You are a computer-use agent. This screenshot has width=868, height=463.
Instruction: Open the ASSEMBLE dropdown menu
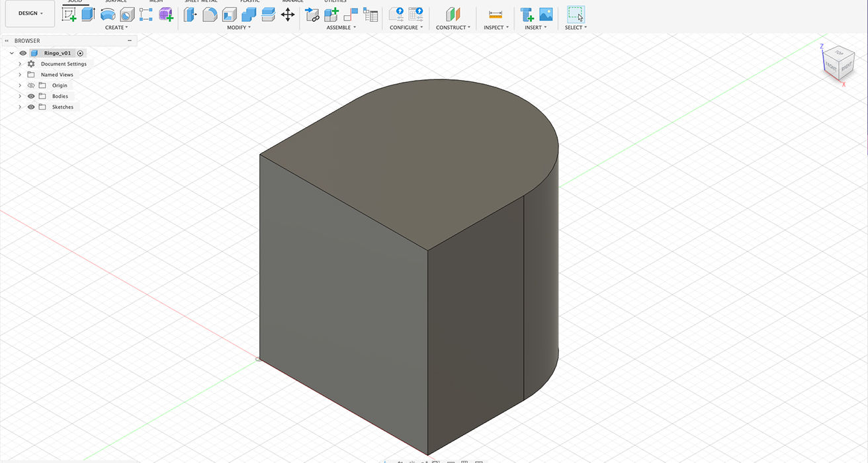pos(341,28)
